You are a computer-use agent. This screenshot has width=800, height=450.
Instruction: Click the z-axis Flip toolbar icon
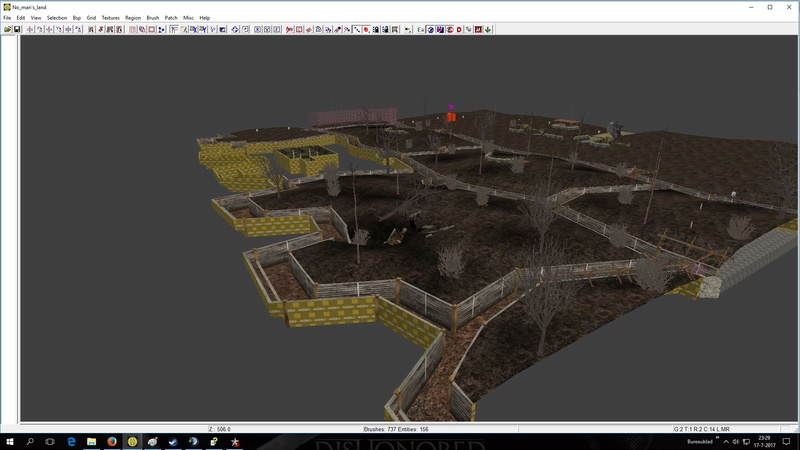point(68,29)
